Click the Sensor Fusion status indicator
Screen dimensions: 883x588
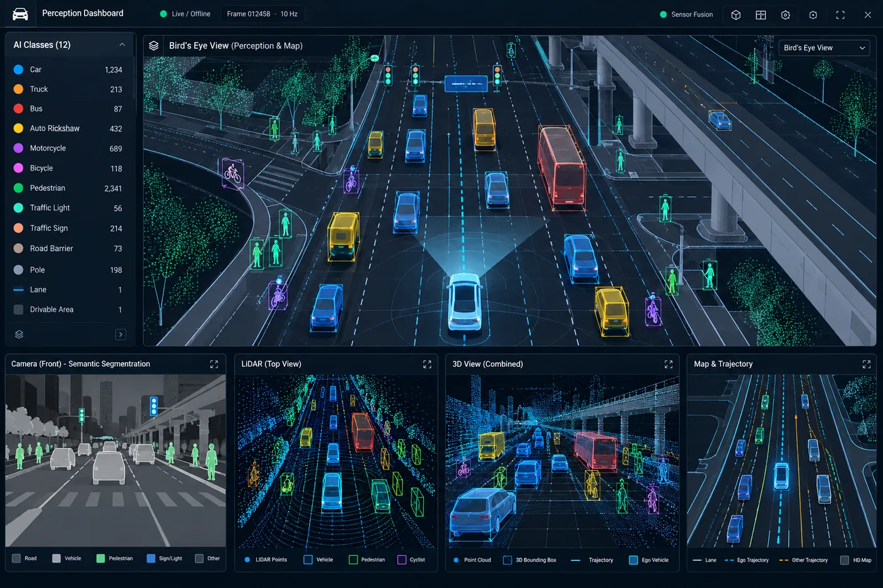click(x=686, y=14)
